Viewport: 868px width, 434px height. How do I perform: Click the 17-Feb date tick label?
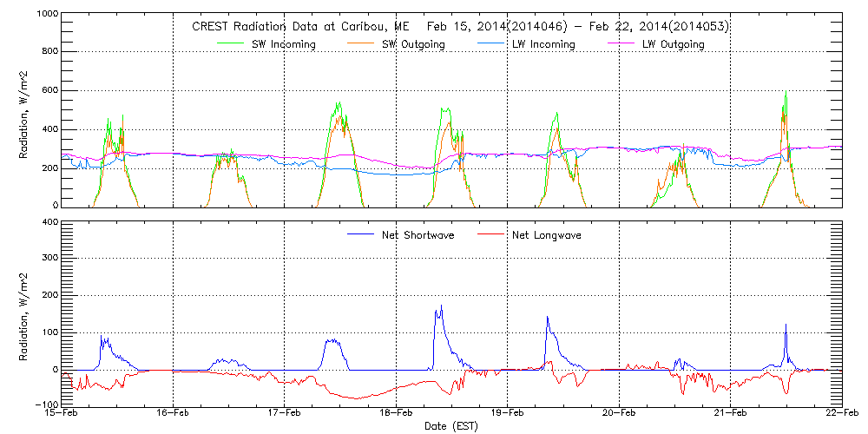(285, 413)
